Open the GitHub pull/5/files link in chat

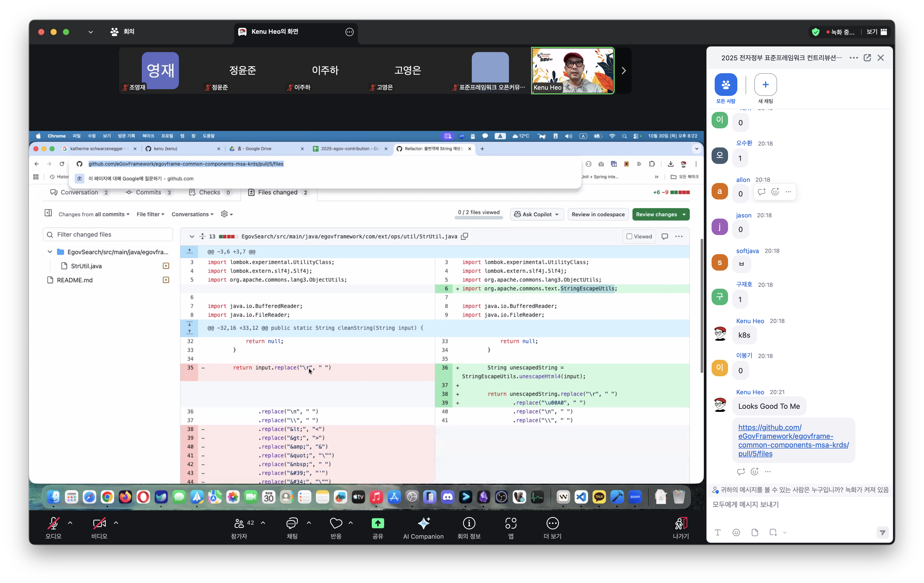point(793,440)
